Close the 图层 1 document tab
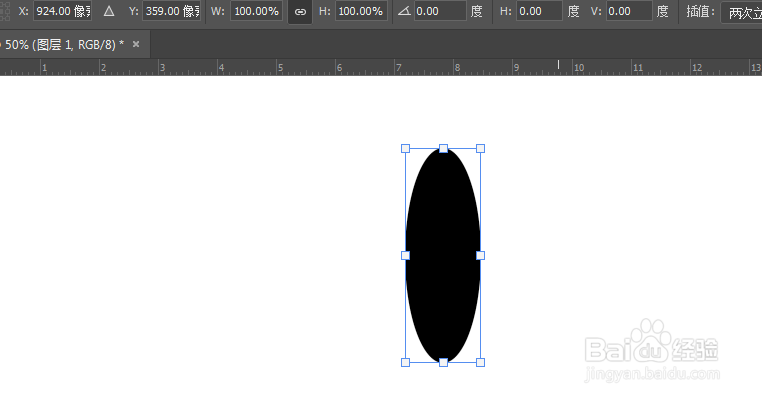 click(136, 44)
